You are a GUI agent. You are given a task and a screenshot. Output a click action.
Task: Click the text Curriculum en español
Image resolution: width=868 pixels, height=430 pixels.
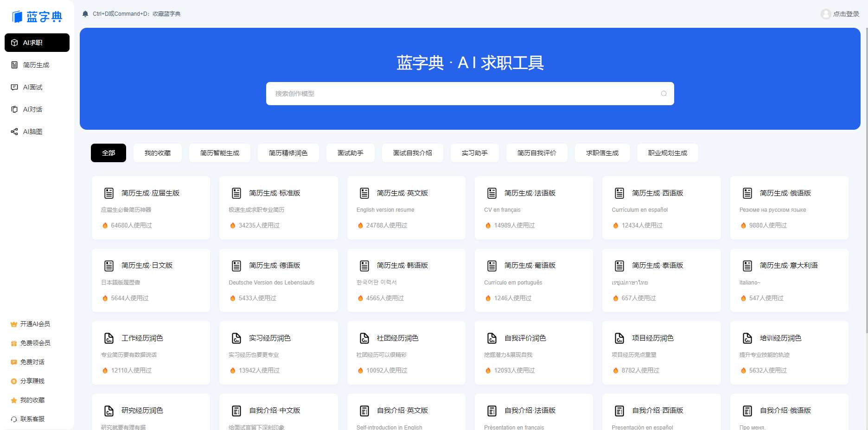640,210
